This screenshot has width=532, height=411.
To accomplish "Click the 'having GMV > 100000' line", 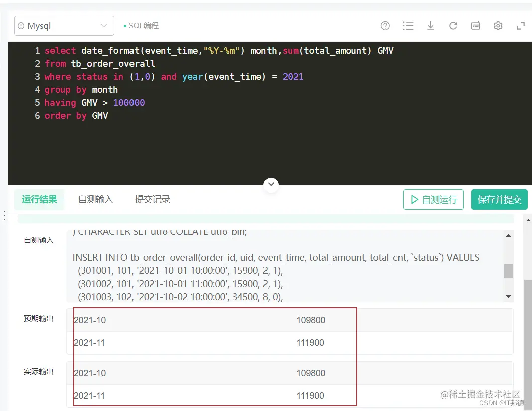I will [x=94, y=103].
